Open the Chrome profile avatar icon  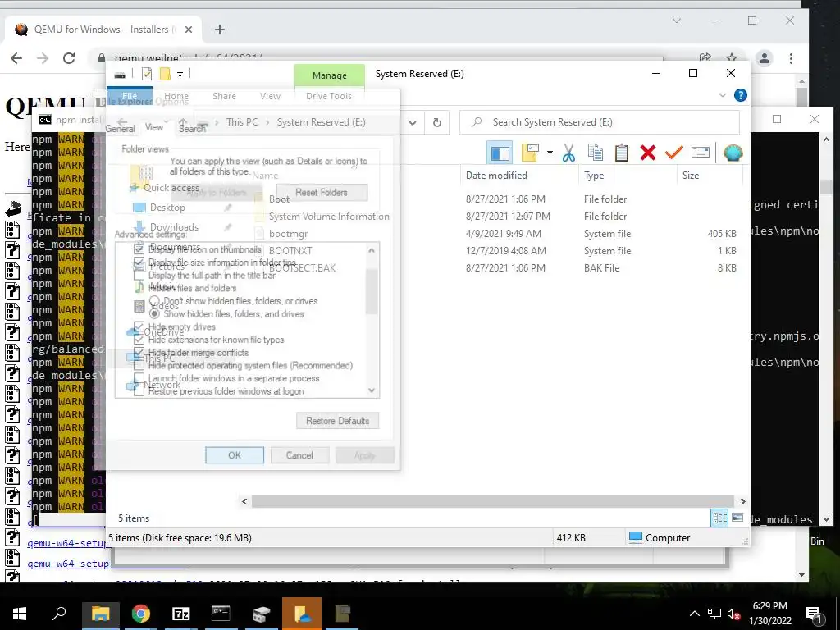(x=765, y=58)
